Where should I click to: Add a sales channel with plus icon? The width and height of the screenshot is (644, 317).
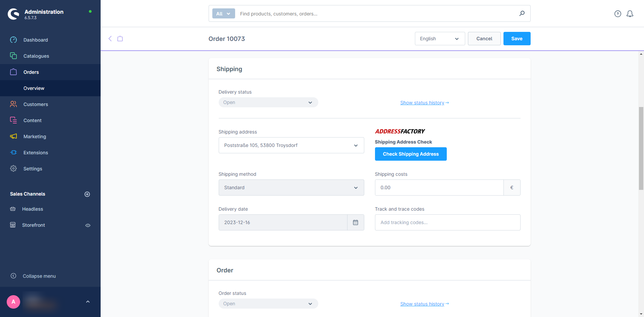87,194
